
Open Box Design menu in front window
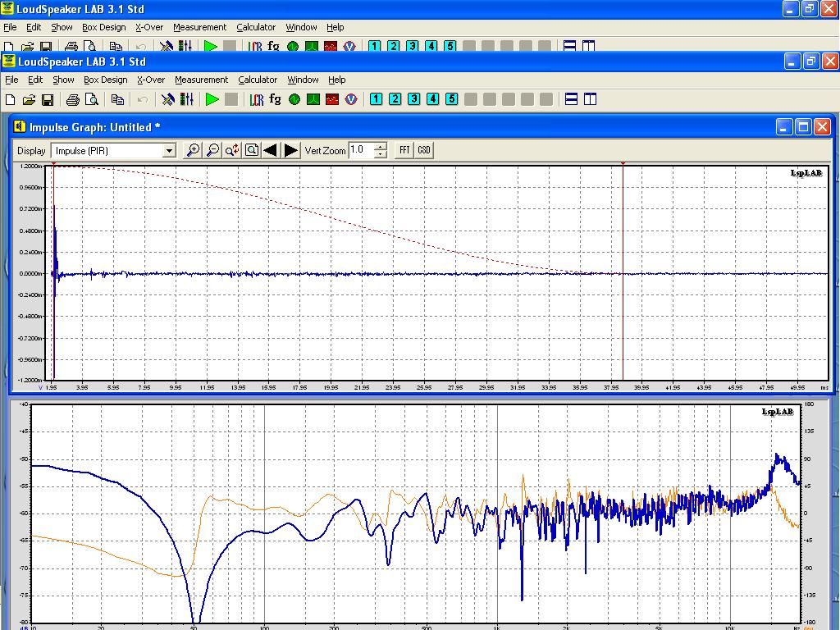pyautogui.click(x=106, y=80)
